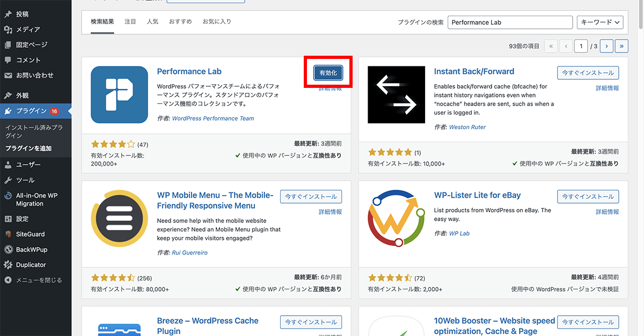Open the WordPress Performance Team author link
Viewport: 644px width, 336px height.
[213, 118]
